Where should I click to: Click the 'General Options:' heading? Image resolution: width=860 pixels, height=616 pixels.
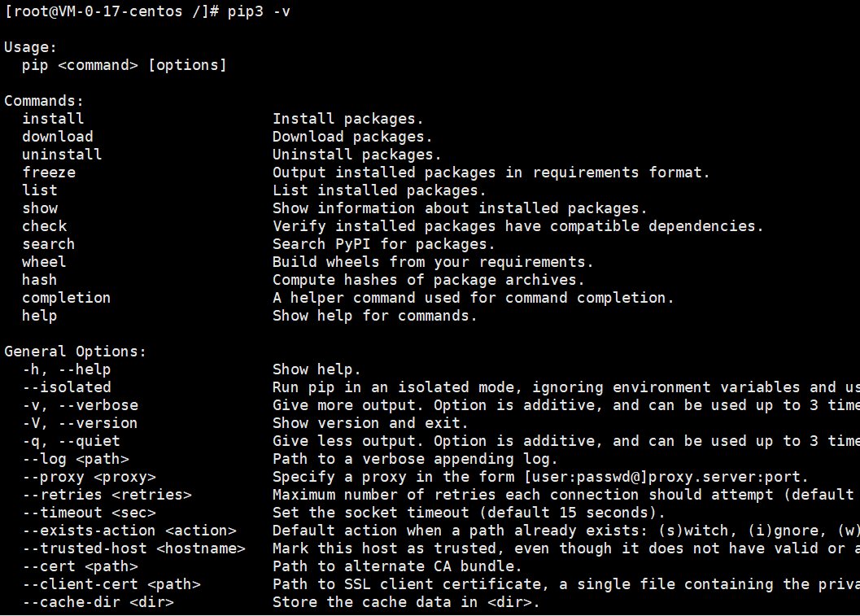(x=76, y=352)
